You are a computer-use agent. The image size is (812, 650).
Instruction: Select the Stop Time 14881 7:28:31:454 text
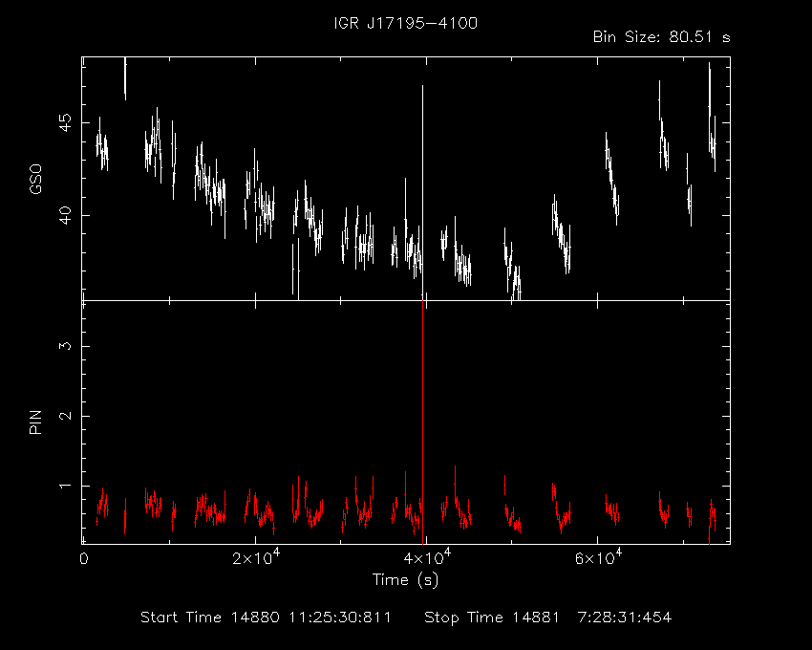click(x=548, y=617)
